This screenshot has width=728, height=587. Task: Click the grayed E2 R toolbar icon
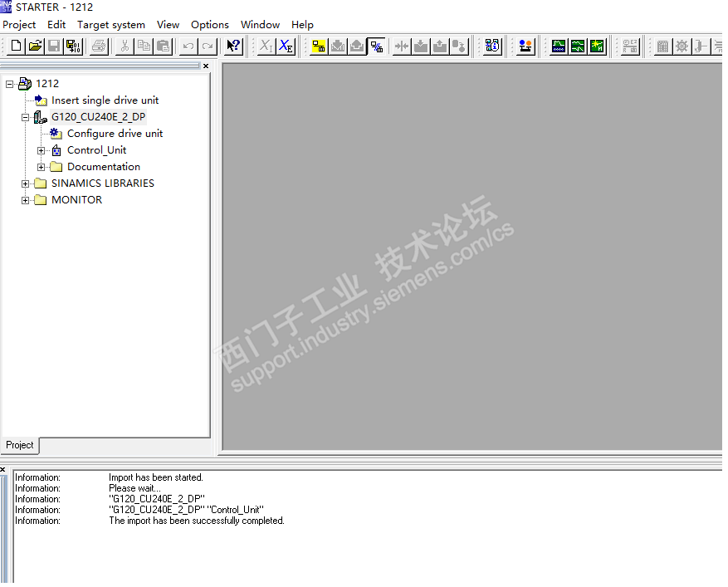[x=630, y=46]
